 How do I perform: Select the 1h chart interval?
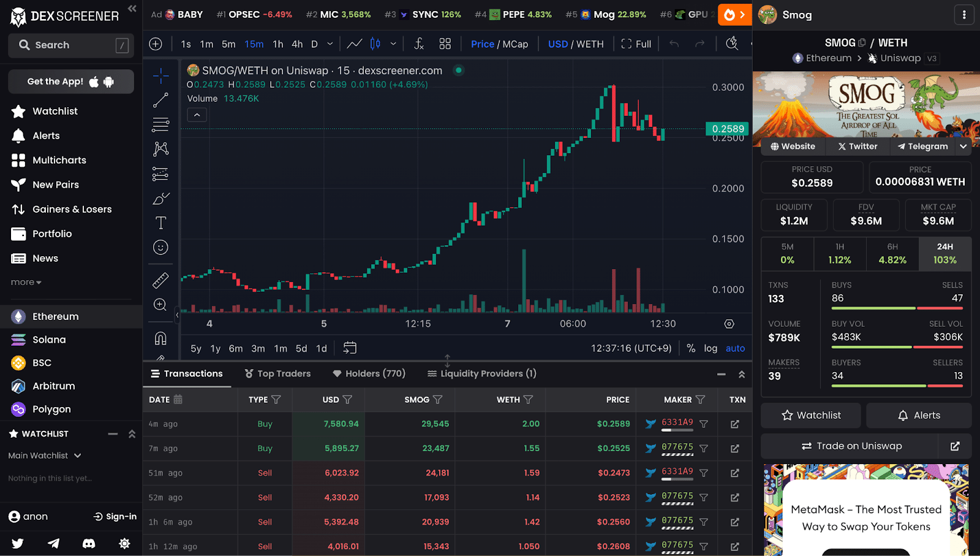[x=278, y=44]
